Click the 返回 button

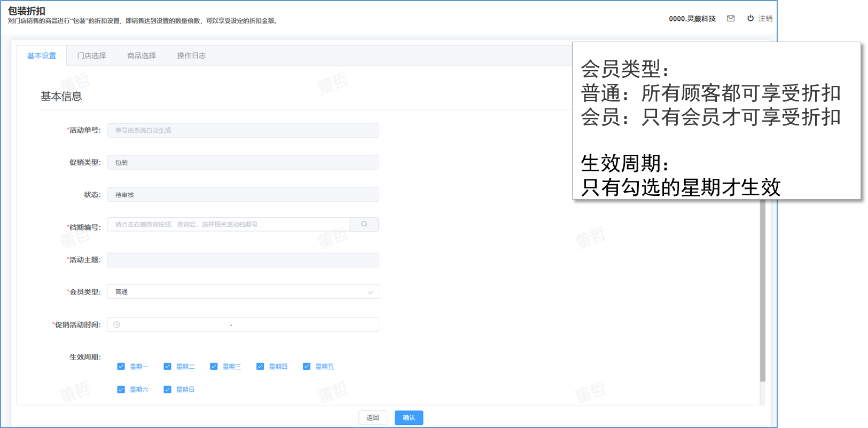[x=373, y=418]
